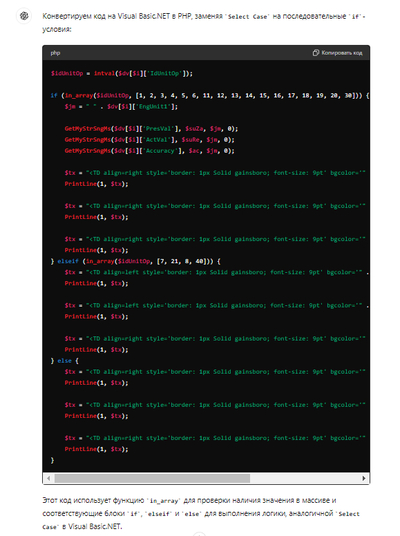
Task: Click the $idUnitOp = intval line
Action: (x=122, y=73)
